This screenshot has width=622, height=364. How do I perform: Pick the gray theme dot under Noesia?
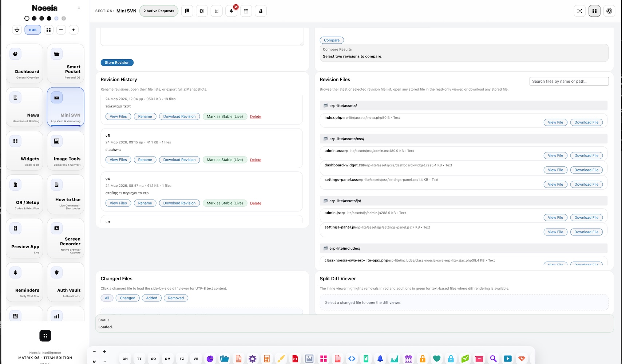pos(64,18)
